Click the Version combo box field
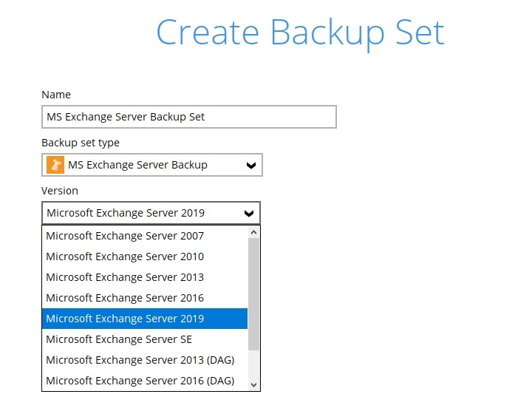The width and height of the screenshot is (532, 411). (x=140, y=213)
